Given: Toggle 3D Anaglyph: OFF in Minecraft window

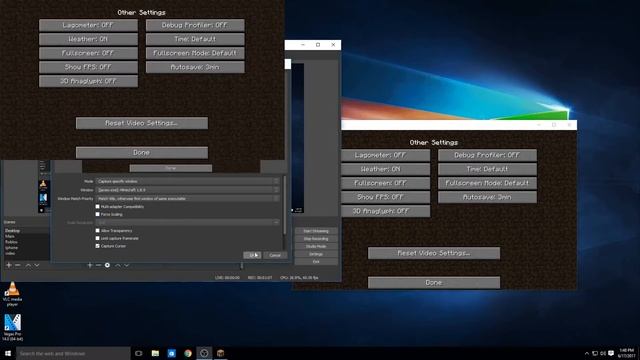Looking at the screenshot, I should click(385, 211).
